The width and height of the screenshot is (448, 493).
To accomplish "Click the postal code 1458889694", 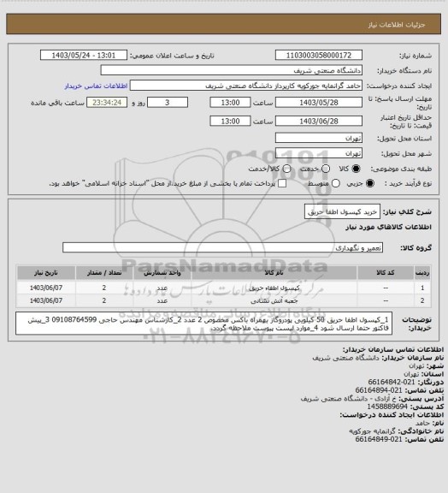I will [387, 407].
